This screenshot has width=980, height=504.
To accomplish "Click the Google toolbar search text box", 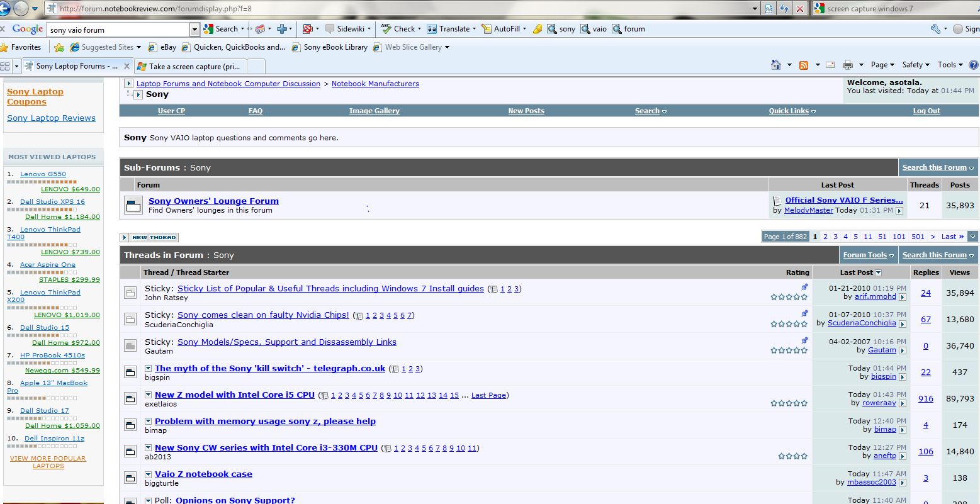I will click(x=119, y=30).
